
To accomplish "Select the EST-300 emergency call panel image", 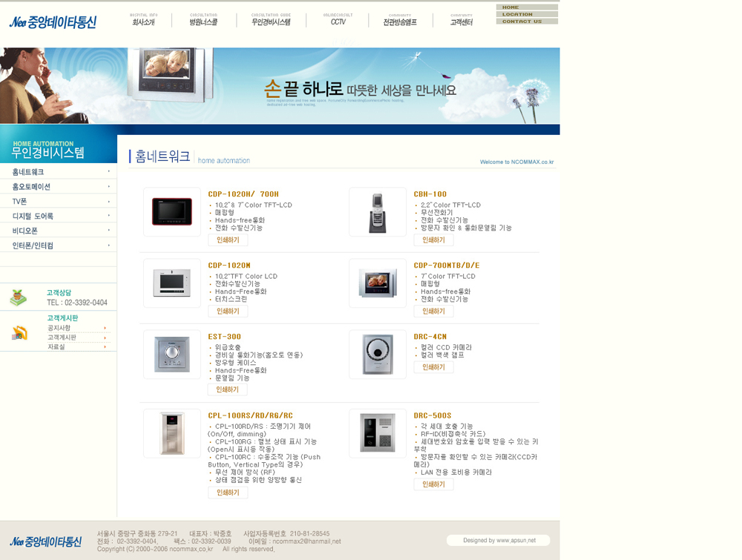I will point(172,355).
